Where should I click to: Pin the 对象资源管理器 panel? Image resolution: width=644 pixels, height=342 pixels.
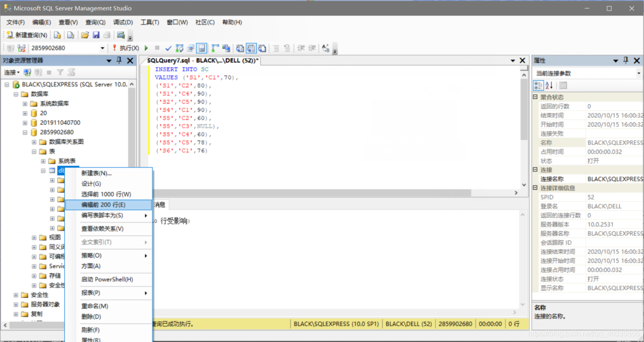click(x=119, y=61)
